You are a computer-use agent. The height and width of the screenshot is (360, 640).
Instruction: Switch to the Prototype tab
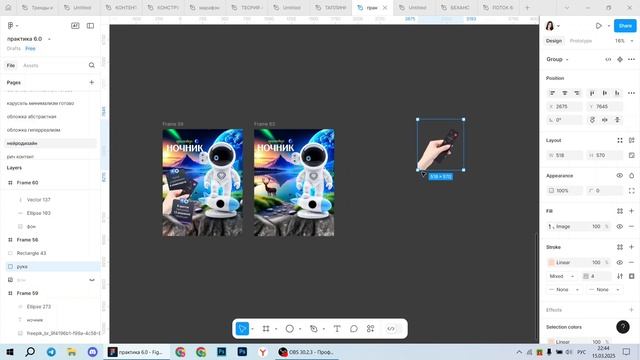coord(580,41)
